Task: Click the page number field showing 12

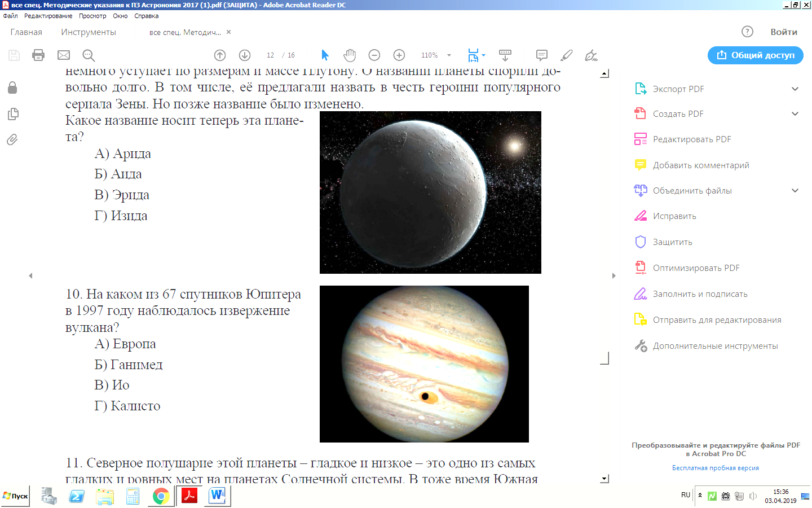Action: (270, 55)
